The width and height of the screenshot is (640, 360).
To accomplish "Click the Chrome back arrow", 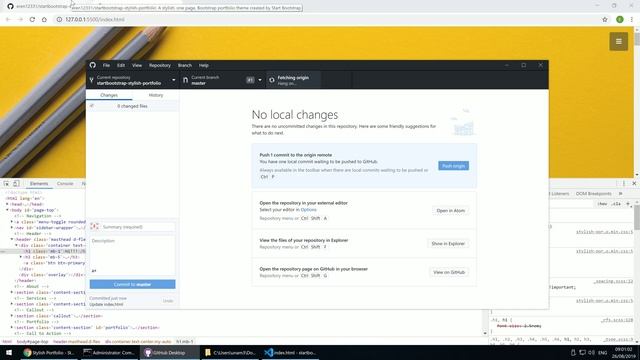I will pos(8,19).
